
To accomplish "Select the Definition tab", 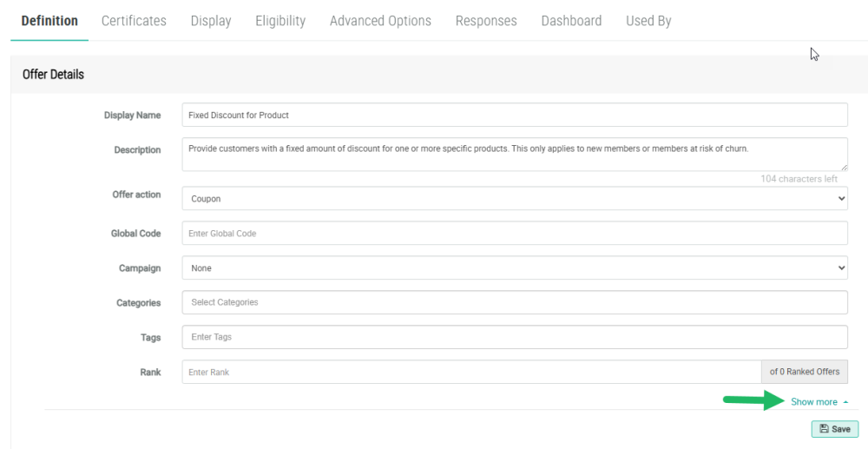I will pyautogui.click(x=49, y=21).
